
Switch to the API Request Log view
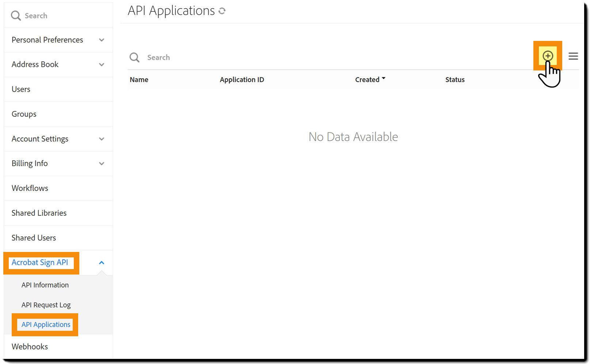pos(46,304)
